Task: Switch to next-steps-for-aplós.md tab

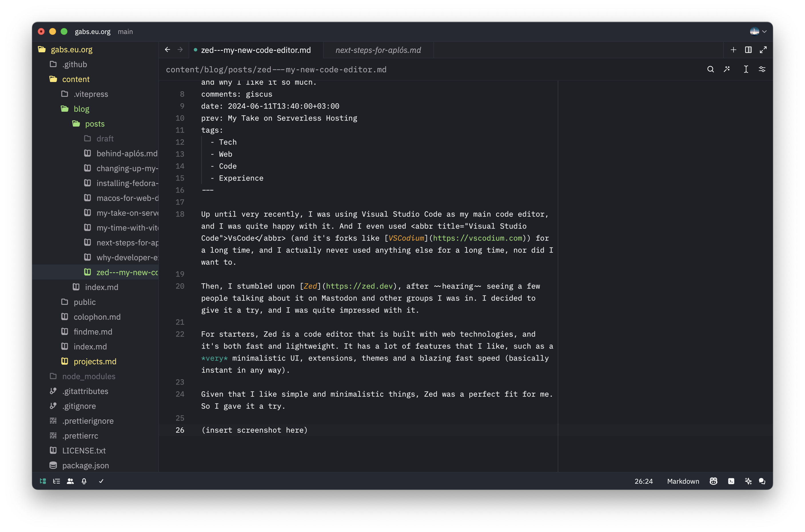Action: (378, 50)
